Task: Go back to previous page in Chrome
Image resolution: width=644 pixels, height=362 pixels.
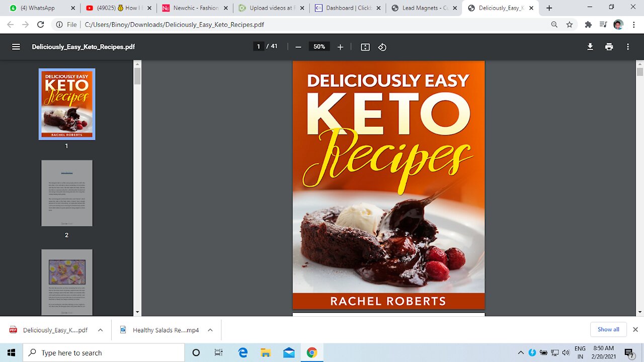Action: (x=11, y=25)
